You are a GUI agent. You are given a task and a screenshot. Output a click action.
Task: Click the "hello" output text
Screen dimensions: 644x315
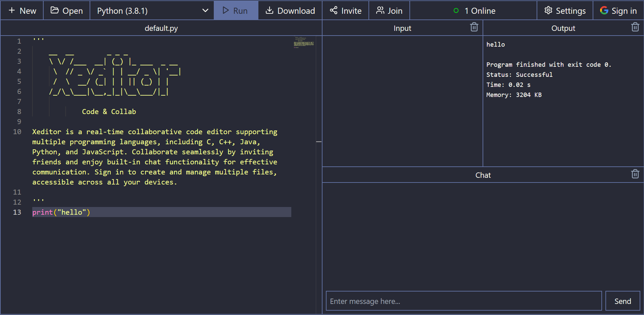point(496,44)
